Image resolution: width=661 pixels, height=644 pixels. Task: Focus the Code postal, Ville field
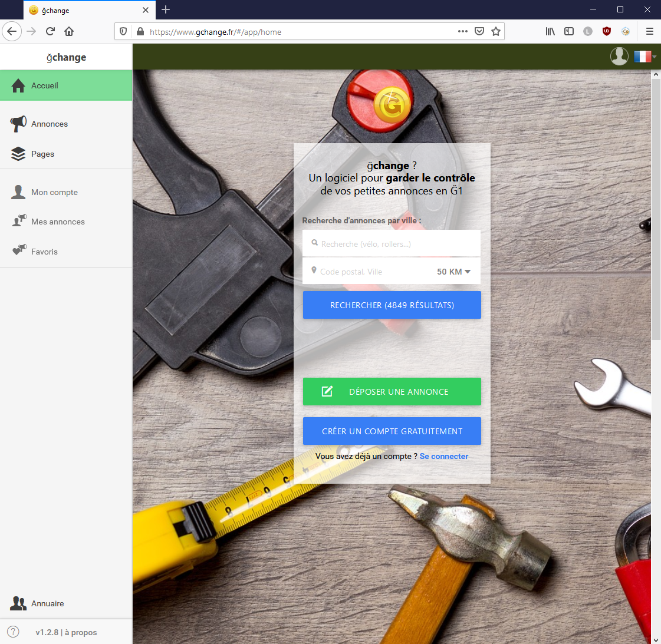(x=371, y=272)
